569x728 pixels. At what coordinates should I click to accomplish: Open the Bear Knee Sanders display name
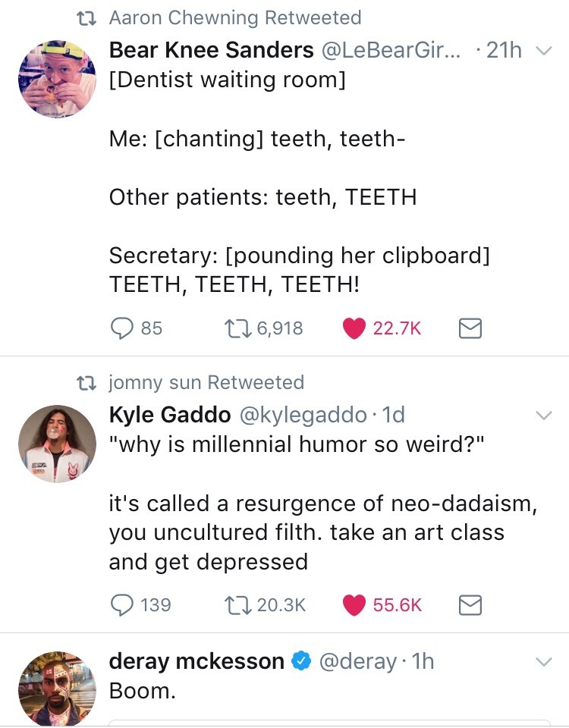coord(211,50)
